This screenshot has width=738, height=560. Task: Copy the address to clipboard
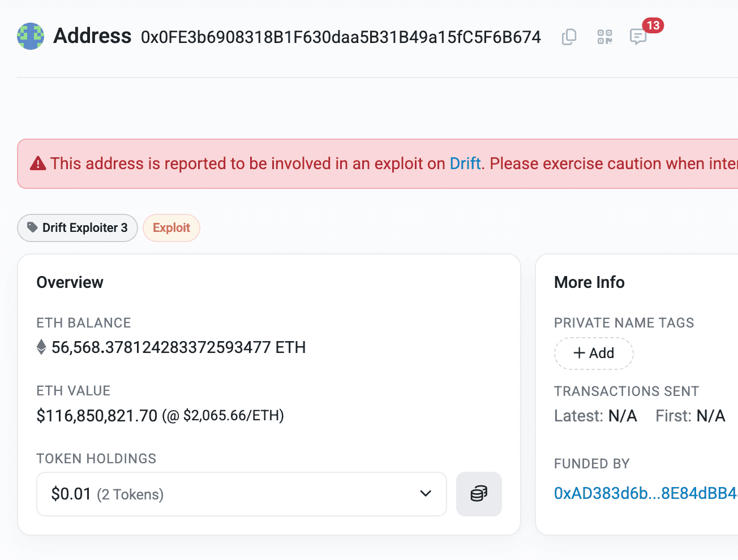[569, 37]
